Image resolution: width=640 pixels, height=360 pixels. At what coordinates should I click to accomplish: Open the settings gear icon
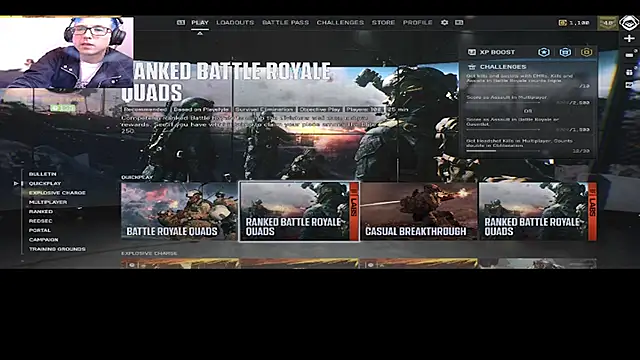click(444, 22)
